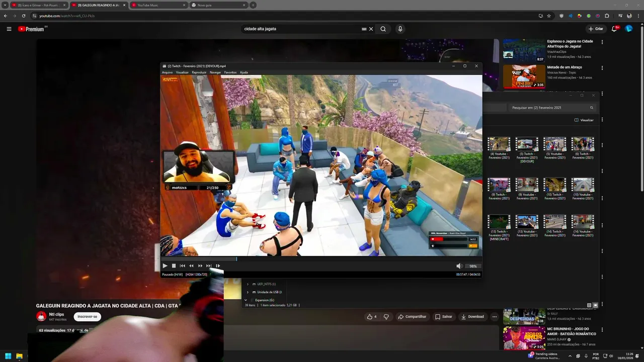The height and width of the screenshot is (362, 644).
Task: Show hidden system tray icons chevron
Action: coord(570,356)
